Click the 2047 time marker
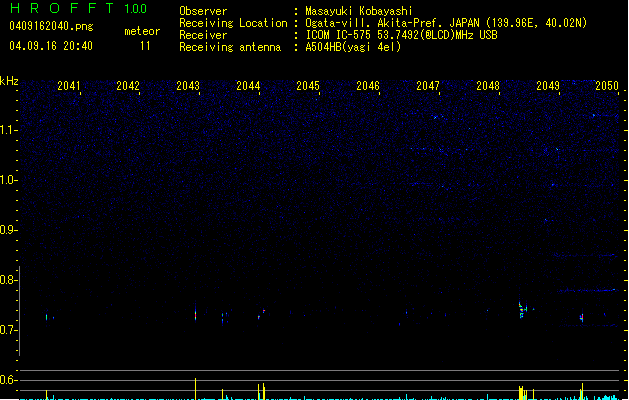This screenshot has height=400, width=629. pos(428,86)
